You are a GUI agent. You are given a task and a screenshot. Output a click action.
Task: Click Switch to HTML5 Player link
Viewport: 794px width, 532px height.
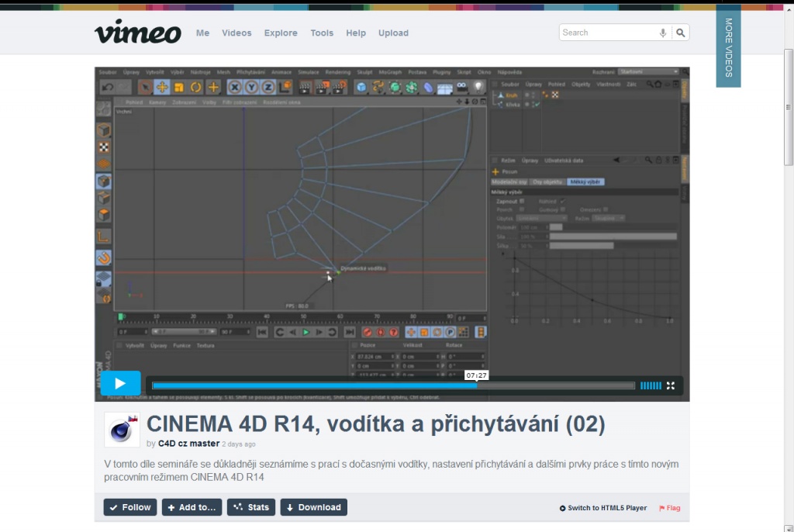coord(603,508)
